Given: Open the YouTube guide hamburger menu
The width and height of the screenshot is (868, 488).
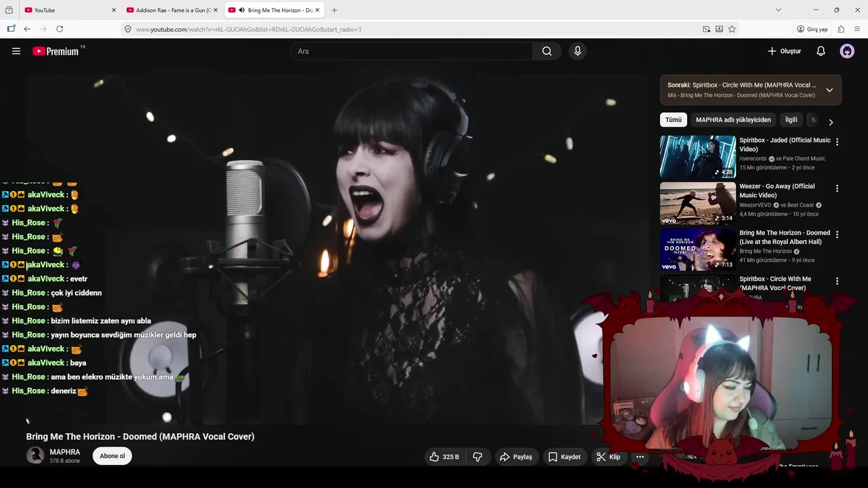Looking at the screenshot, I should [x=16, y=51].
